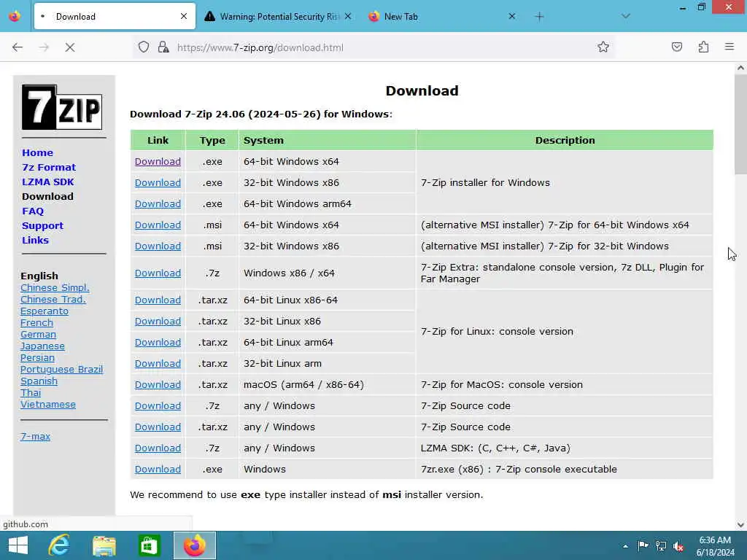This screenshot has width=747, height=560.
Task: Switch language to Thai
Action: pos(31,393)
